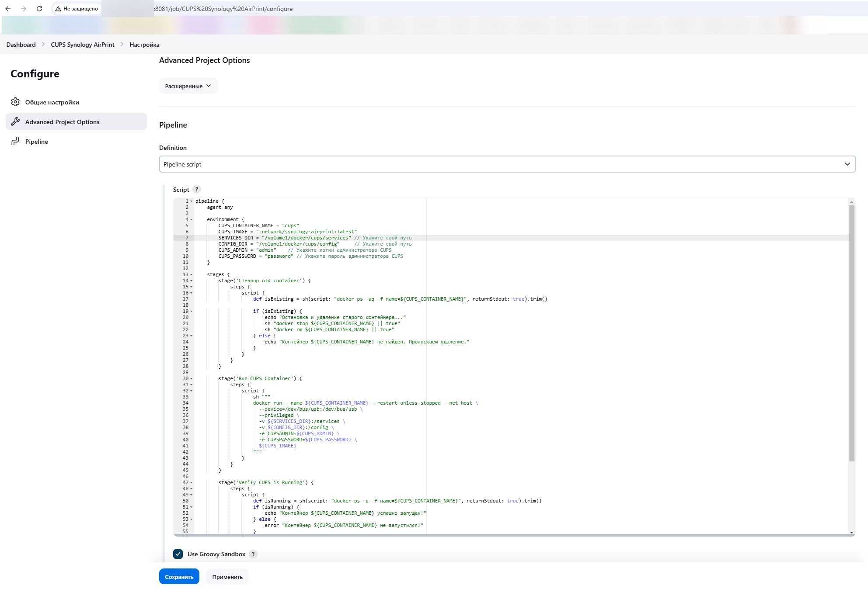Collapse the stages block fold arrow on line 13
This screenshot has height=589, width=868.
[192, 275]
